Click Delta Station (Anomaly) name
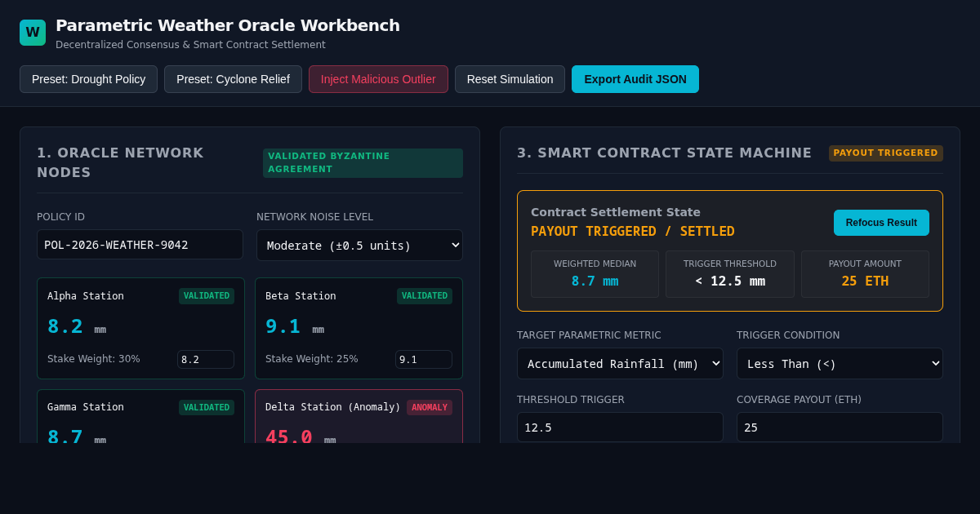The height and width of the screenshot is (514, 980). pos(333,407)
